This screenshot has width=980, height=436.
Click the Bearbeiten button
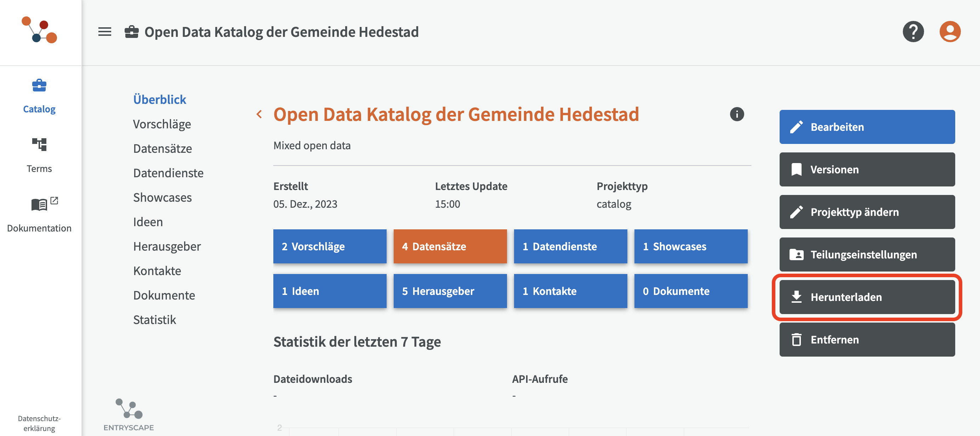click(867, 127)
